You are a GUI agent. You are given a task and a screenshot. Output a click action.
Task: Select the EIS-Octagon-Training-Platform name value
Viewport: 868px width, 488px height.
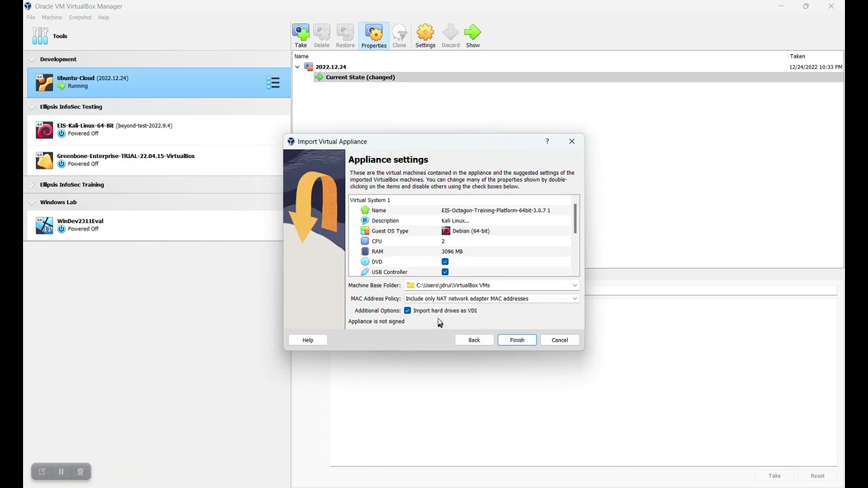(496, 210)
